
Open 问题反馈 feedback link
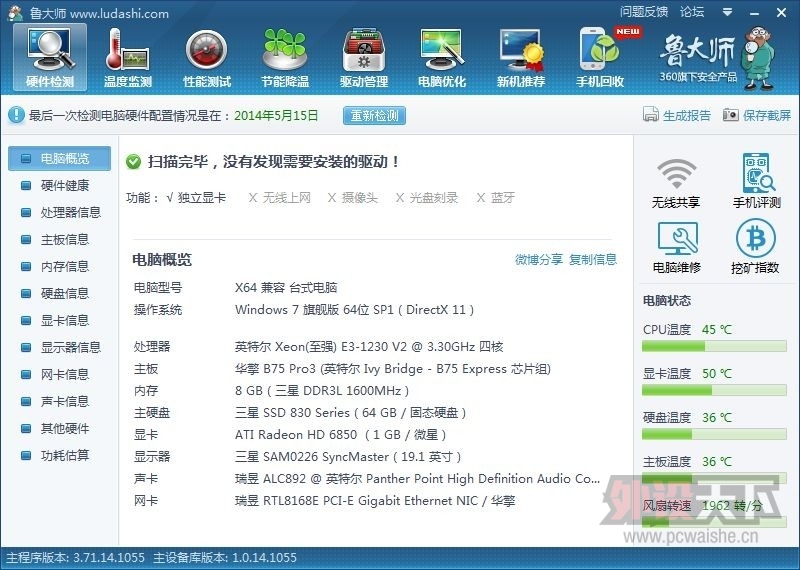tap(644, 12)
